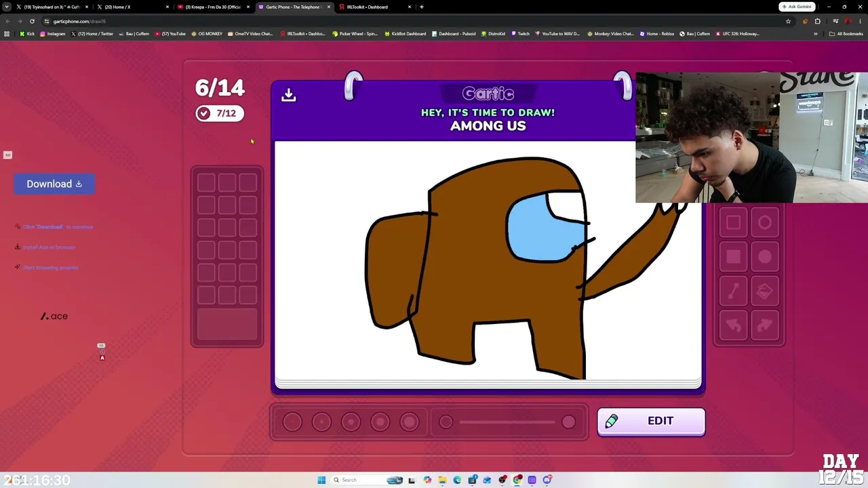Choose the largest brush size circle
This screenshot has width=868, height=488.
pos(409,422)
